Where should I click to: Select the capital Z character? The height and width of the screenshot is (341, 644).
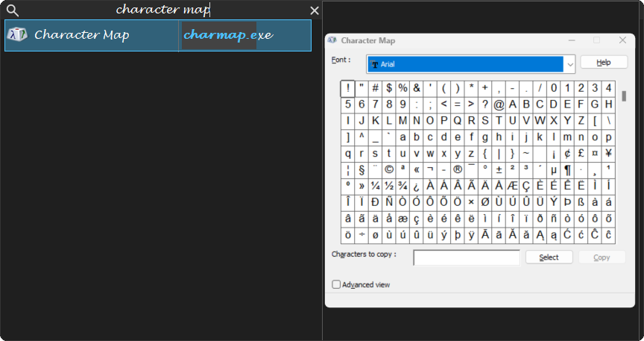pyautogui.click(x=581, y=121)
